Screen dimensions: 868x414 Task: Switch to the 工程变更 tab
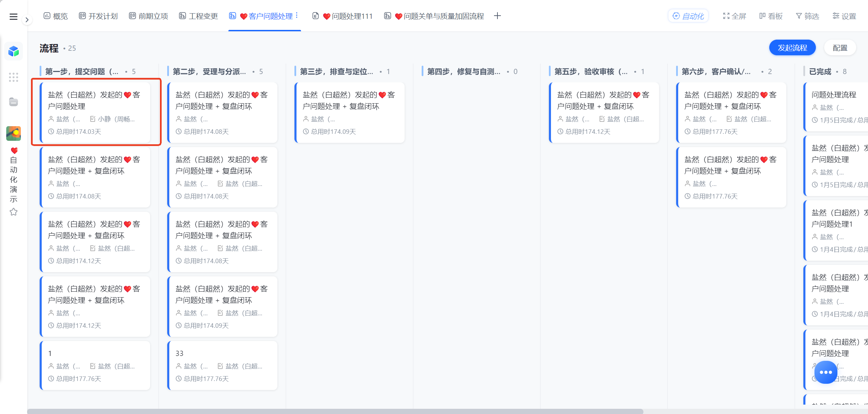[x=198, y=16]
